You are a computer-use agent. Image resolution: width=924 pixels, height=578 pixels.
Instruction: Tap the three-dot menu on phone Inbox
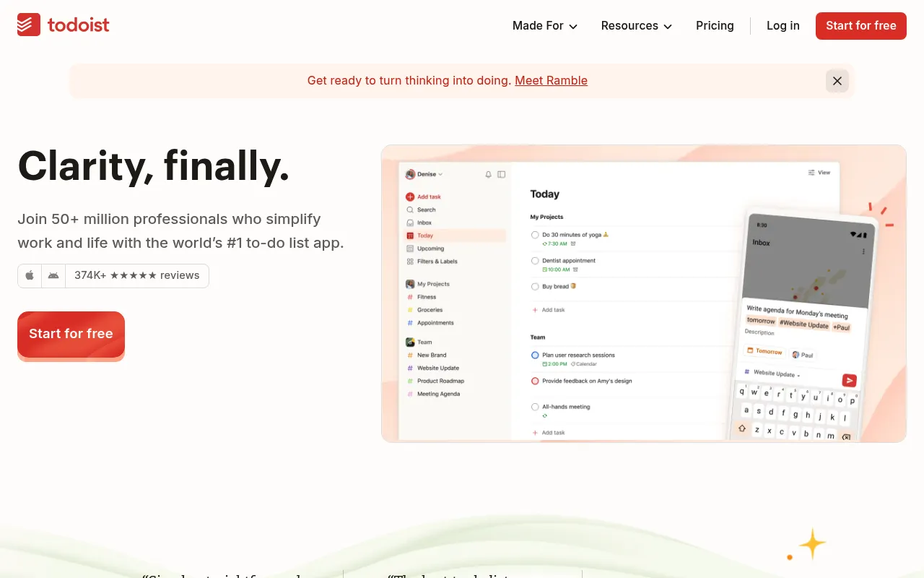[x=863, y=251]
